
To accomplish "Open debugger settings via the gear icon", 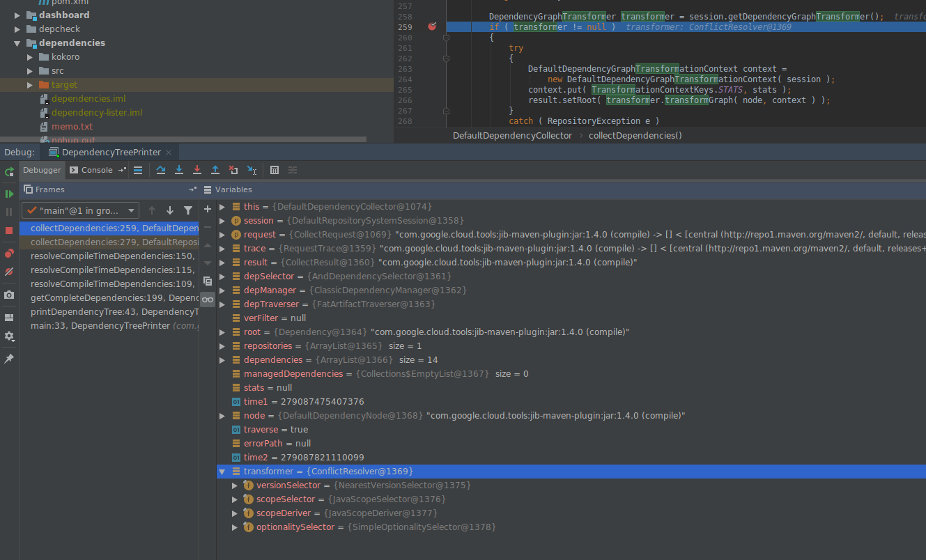I will coord(9,336).
